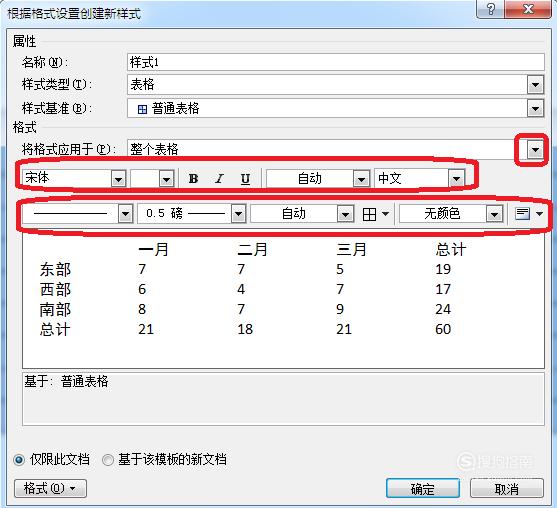Toggle Italic formatting button

pos(220,178)
